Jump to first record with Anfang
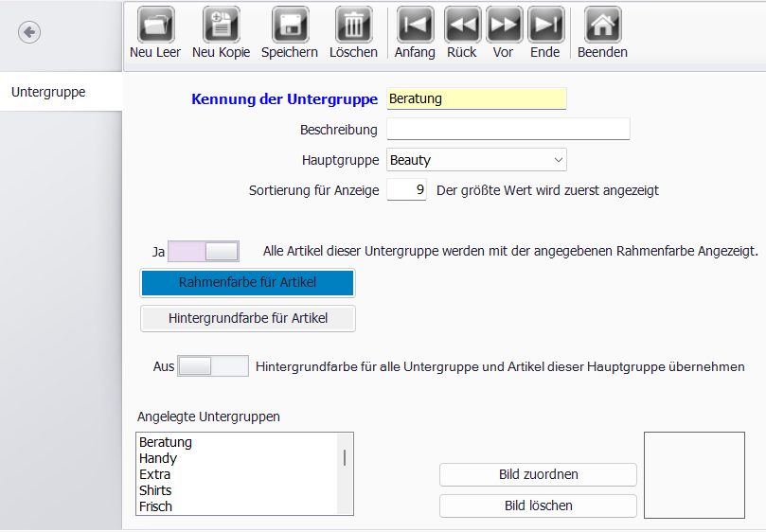The width and height of the screenshot is (766, 532). pyautogui.click(x=415, y=25)
